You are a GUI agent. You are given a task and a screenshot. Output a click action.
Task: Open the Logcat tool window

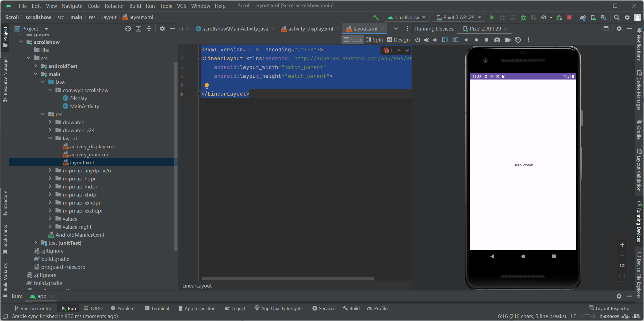235,308
